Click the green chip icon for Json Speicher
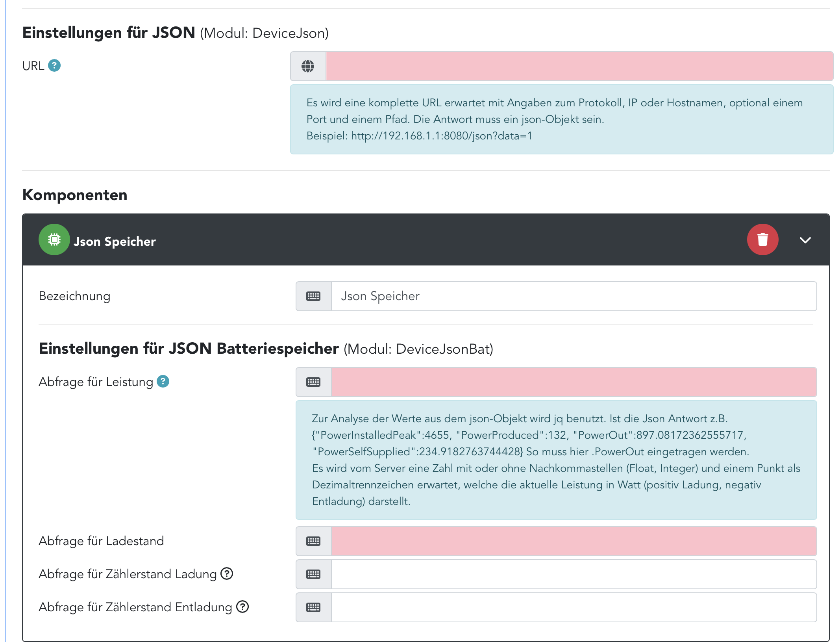The width and height of the screenshot is (840, 642). click(54, 239)
